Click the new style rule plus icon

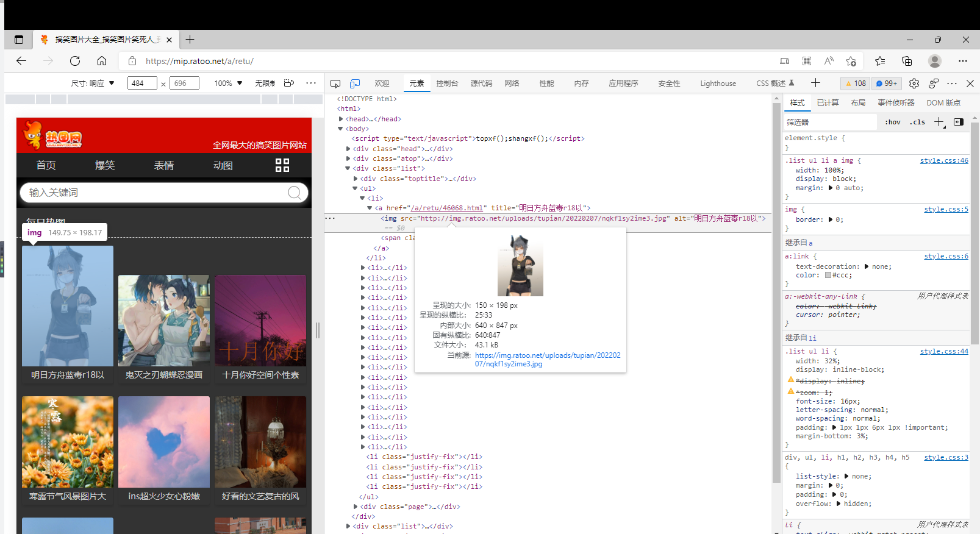939,122
